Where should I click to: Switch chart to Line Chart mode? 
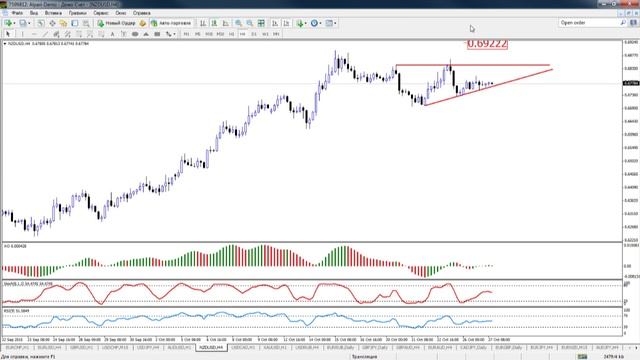pos(225,23)
